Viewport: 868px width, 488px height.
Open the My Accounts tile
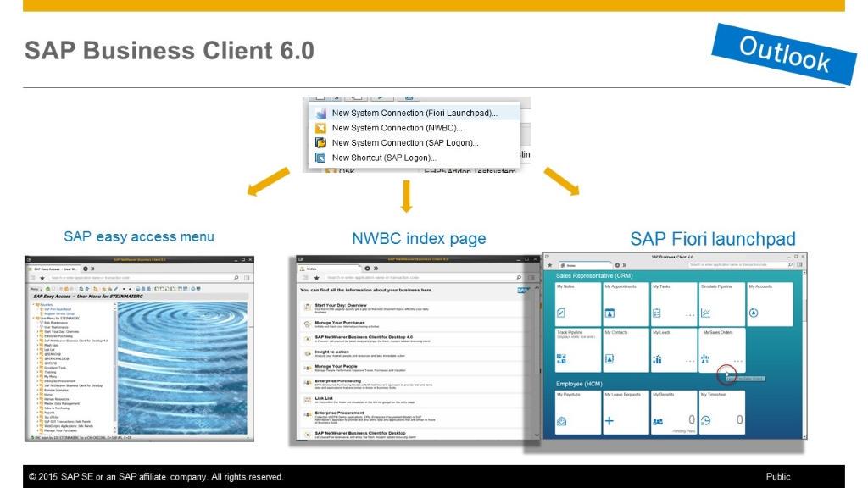(x=770, y=304)
